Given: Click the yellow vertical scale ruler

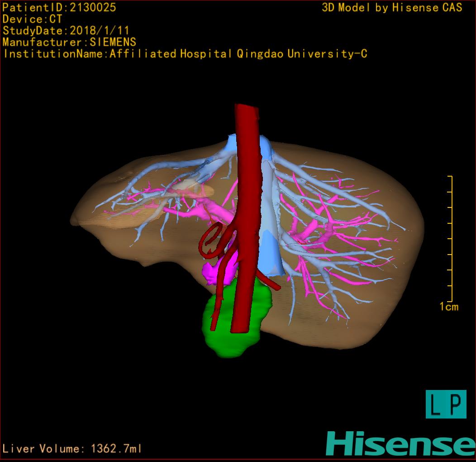Looking at the screenshot, I should 451,238.
